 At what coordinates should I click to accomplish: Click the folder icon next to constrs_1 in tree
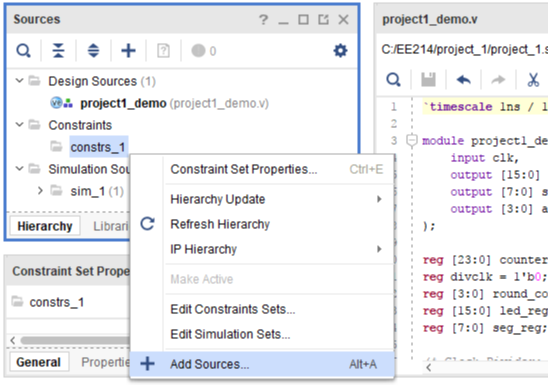click(x=56, y=146)
